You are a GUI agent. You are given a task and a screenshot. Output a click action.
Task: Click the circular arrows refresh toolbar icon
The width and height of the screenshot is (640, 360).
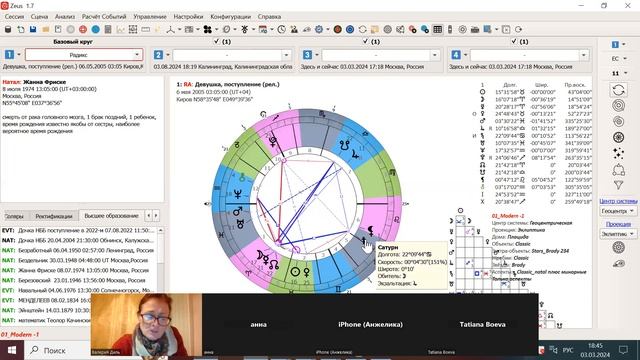tap(362, 29)
